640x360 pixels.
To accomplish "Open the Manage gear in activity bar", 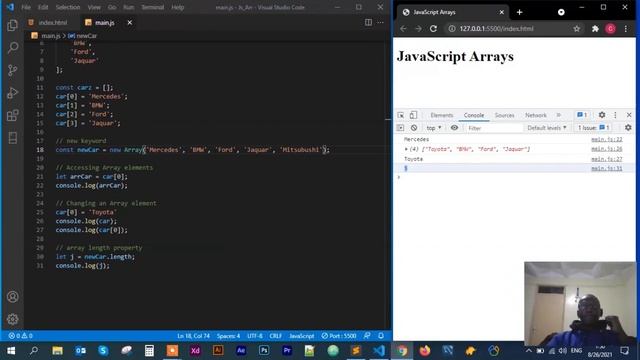I will pyautogui.click(x=13, y=319).
